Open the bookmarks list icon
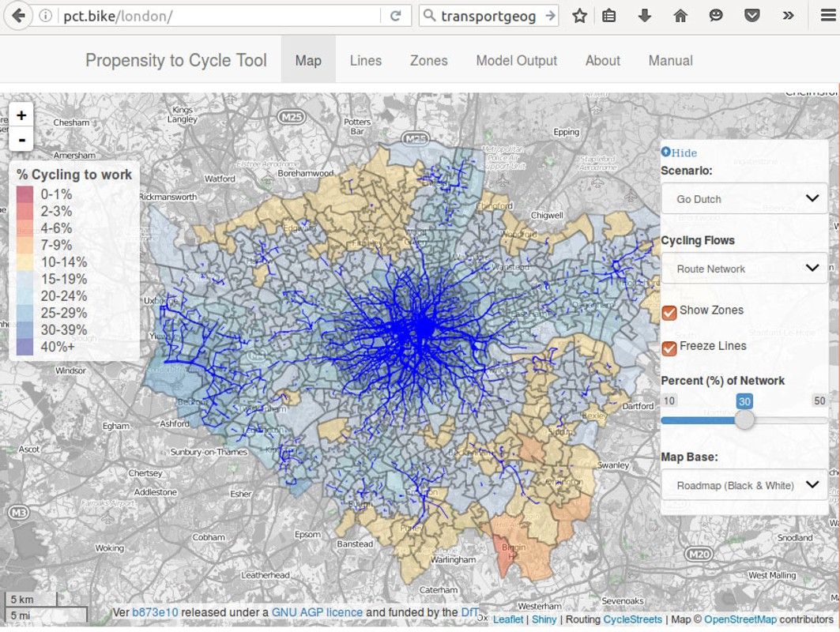This screenshot has height=632, width=840. (608, 16)
